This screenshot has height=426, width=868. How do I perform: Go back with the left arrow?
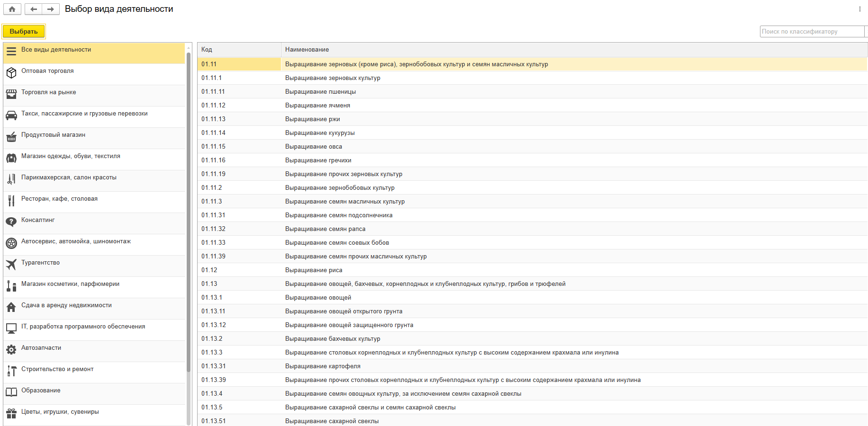pyautogui.click(x=33, y=9)
